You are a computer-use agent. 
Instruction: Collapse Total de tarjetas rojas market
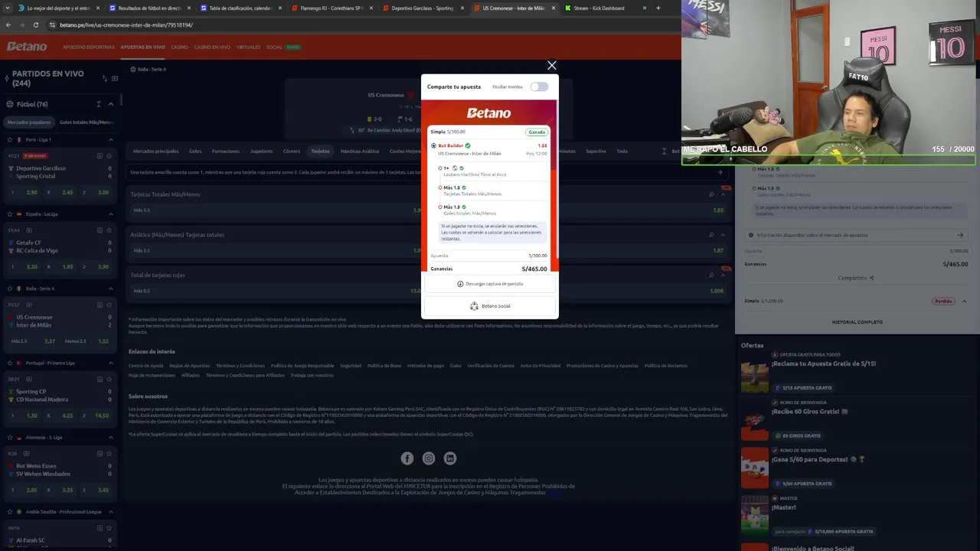[x=723, y=275]
